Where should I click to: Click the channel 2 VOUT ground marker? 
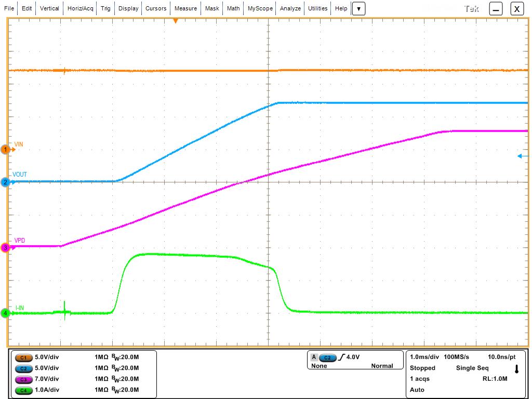point(6,182)
